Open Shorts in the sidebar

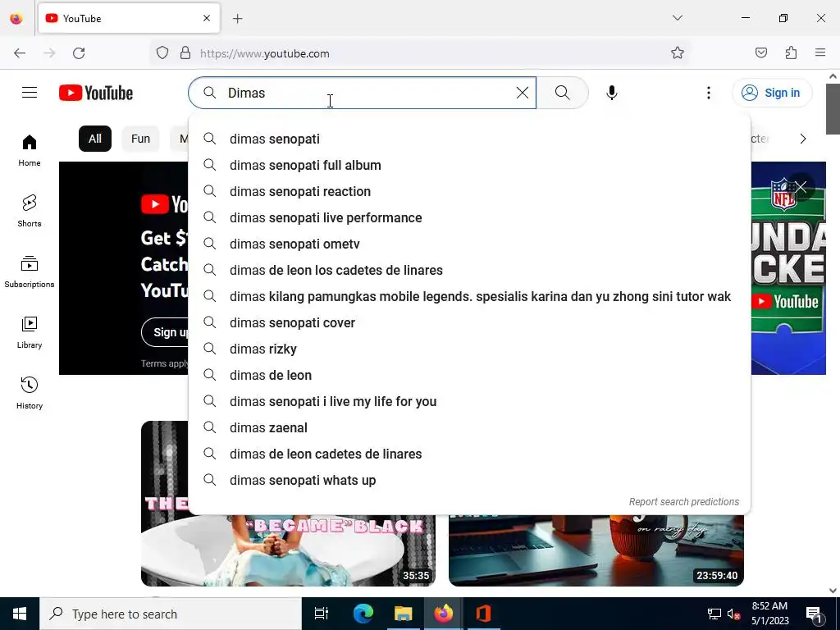pyautogui.click(x=30, y=211)
